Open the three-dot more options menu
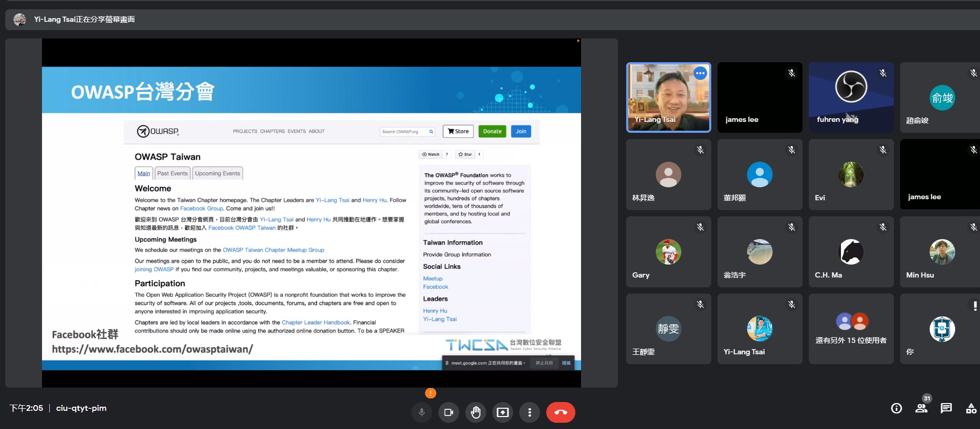The height and width of the screenshot is (429, 980). (x=530, y=412)
